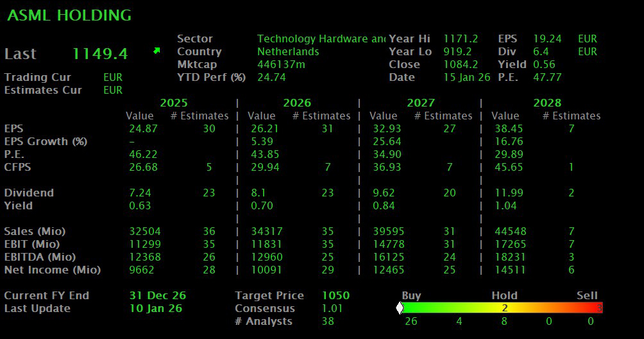This screenshot has height=339, width=644.
Task: Click the Year Lo value 919.2
Action: 457,51
